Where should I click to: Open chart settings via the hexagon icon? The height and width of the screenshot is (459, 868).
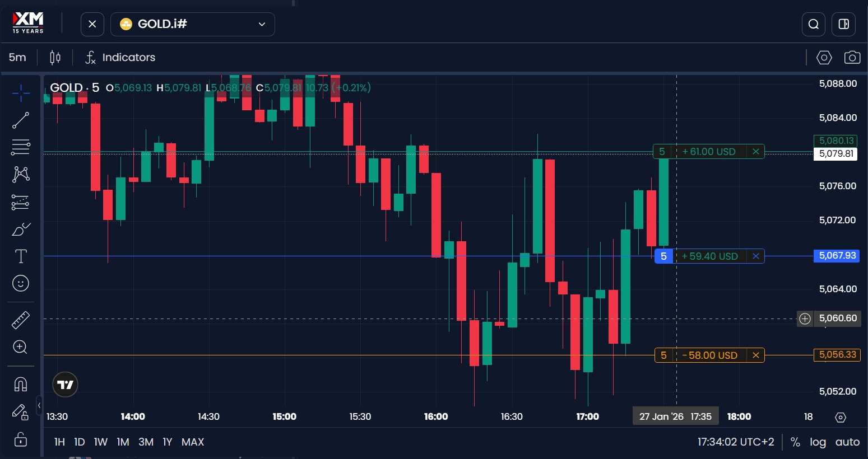coord(824,57)
